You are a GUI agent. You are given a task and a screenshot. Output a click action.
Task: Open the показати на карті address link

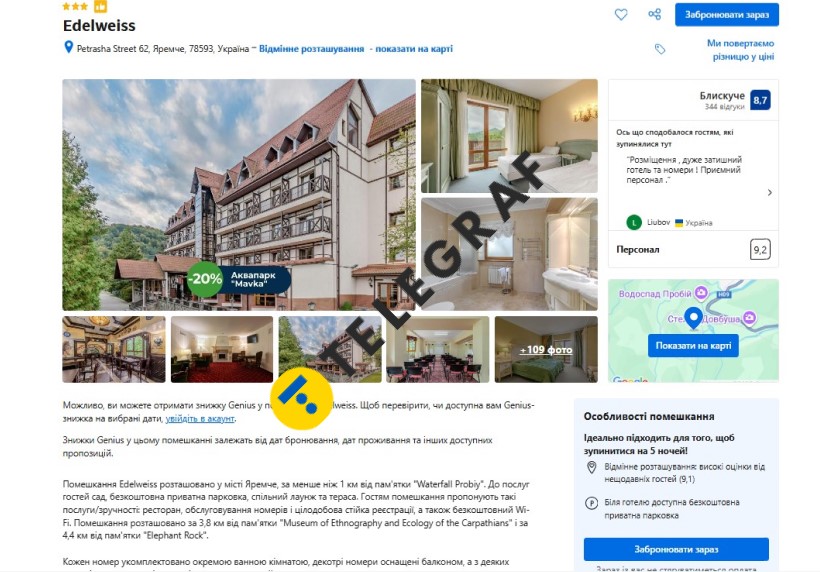pos(414,49)
